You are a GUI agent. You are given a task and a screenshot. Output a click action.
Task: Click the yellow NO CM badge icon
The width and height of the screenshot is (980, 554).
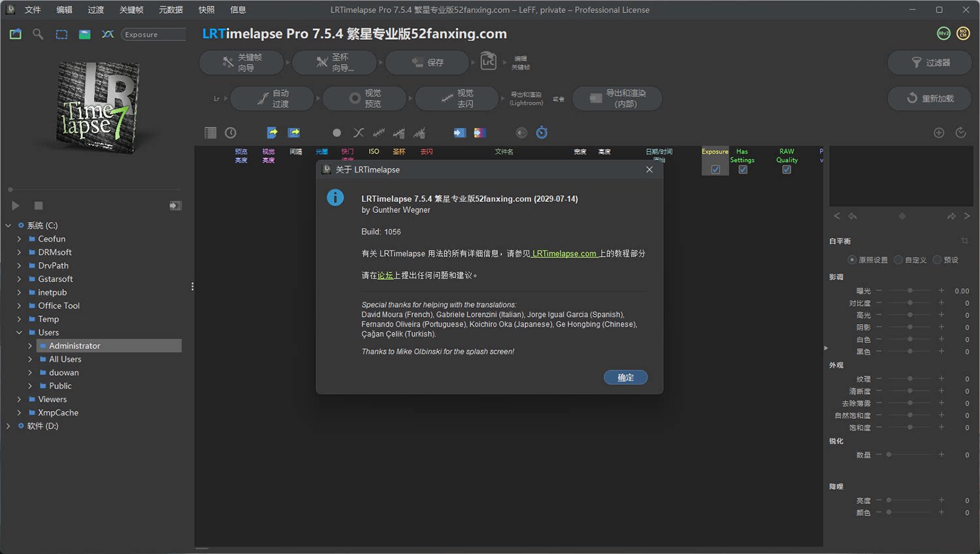[963, 33]
